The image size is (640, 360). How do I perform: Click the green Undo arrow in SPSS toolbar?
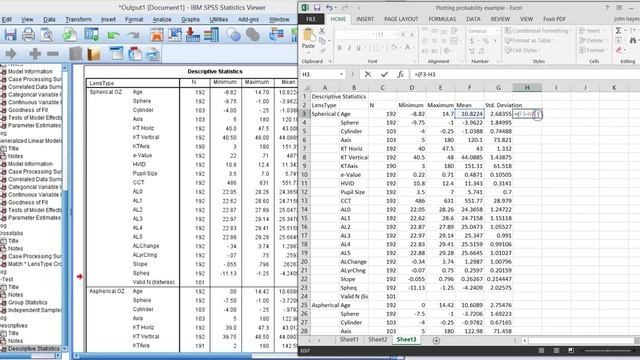click(x=113, y=36)
